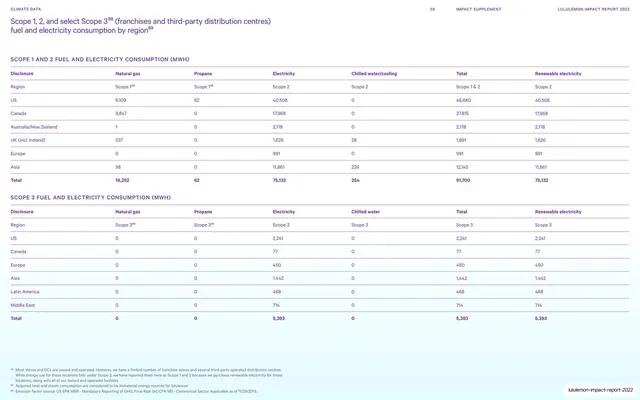Click the Asia total value 12,145
The width and height of the screenshot is (640, 400).
click(462, 167)
